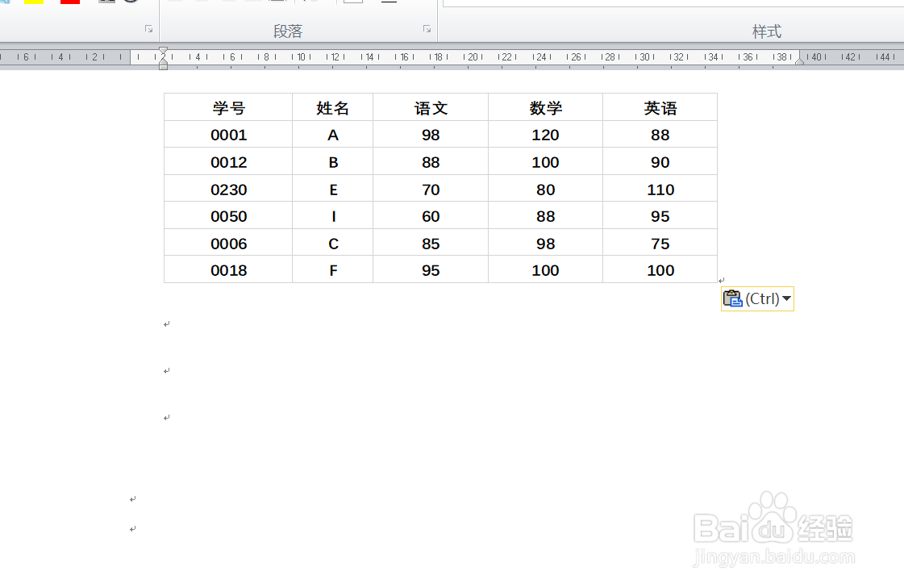The width and height of the screenshot is (904, 588).
Task: Click the cell containing 110
Action: (660, 189)
